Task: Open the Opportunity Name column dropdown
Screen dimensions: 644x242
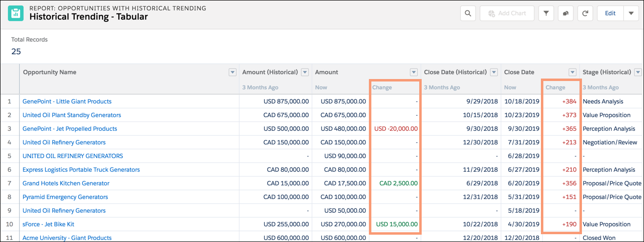Action: 233,72
